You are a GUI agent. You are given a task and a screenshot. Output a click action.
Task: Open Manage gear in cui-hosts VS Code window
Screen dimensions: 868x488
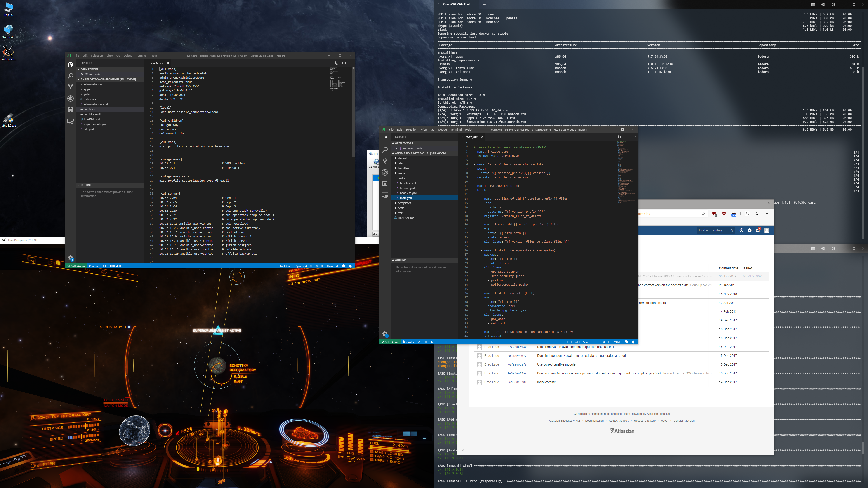(x=71, y=258)
